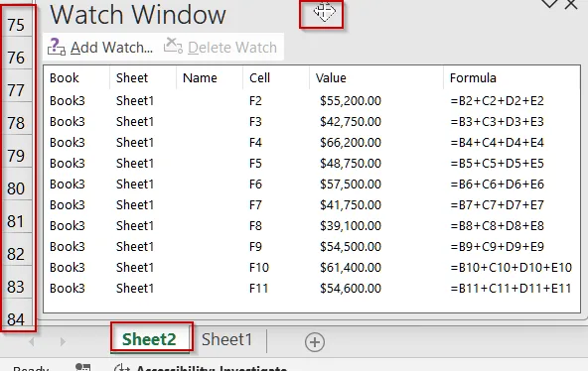Click the value $66,200.00
Viewport: 588px width, 371px height.
(x=351, y=142)
